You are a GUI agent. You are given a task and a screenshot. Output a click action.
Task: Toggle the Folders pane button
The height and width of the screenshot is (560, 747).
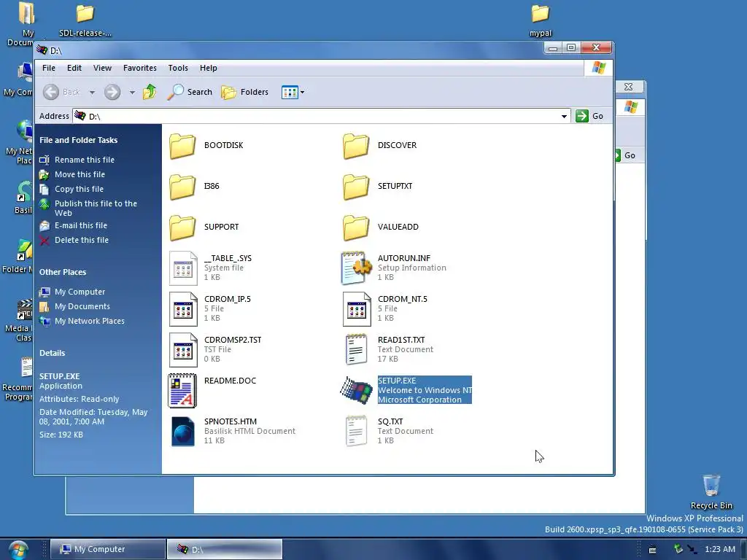click(x=245, y=92)
